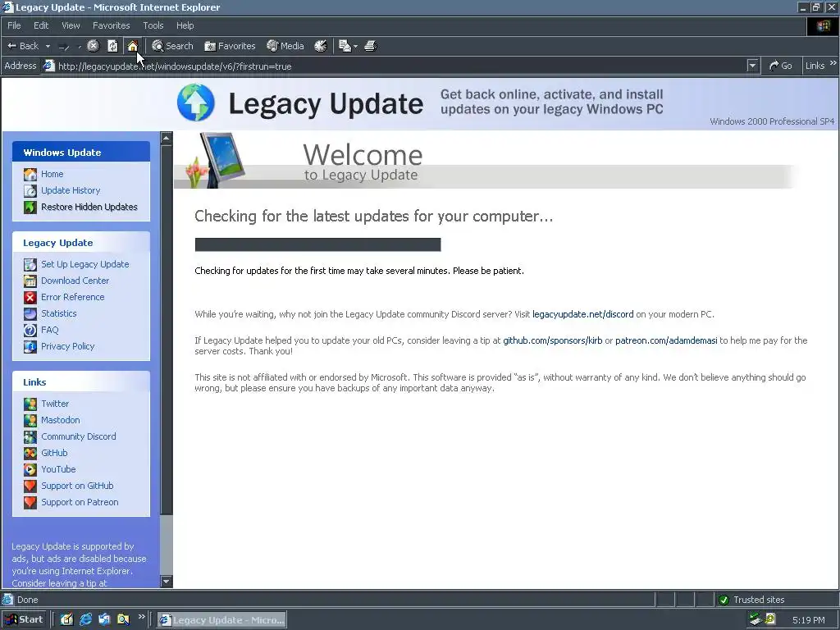Open the GitHub sidebar link
Viewport: 840px width, 630px height.
54,453
